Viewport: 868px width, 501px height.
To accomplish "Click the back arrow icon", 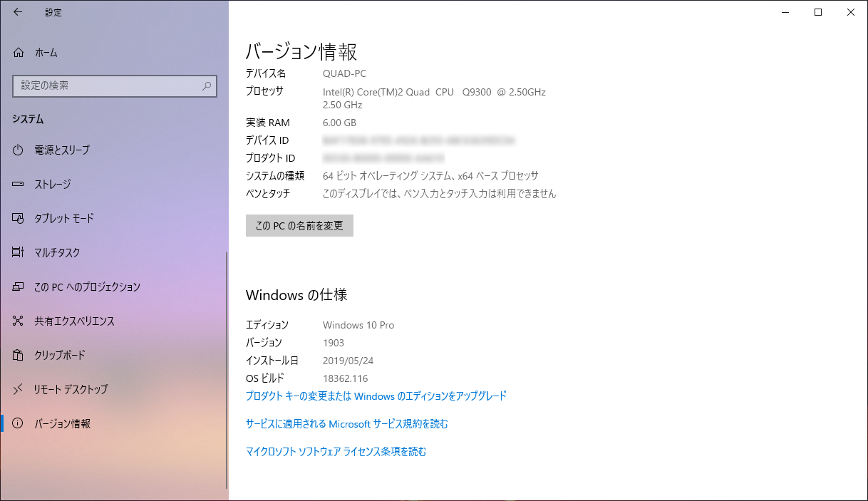I will pyautogui.click(x=18, y=12).
